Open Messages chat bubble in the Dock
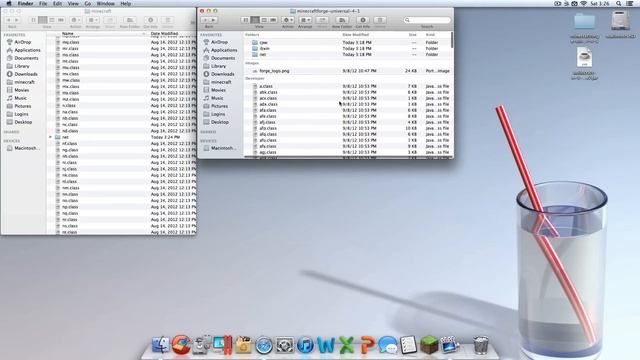Screen dimensions: 640x360 (x=387, y=345)
